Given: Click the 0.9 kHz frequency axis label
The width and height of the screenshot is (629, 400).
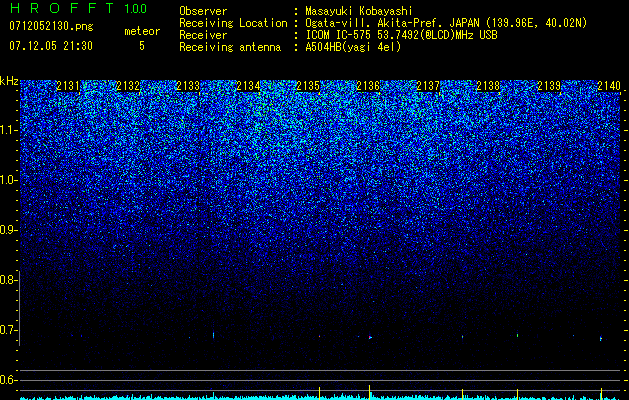Looking at the screenshot, I should click(x=7, y=230).
